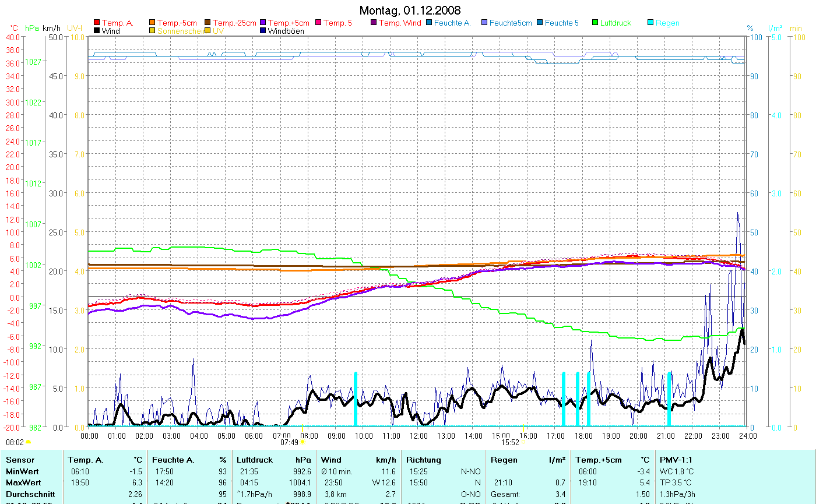Click the Richtung column header in table

click(x=424, y=460)
